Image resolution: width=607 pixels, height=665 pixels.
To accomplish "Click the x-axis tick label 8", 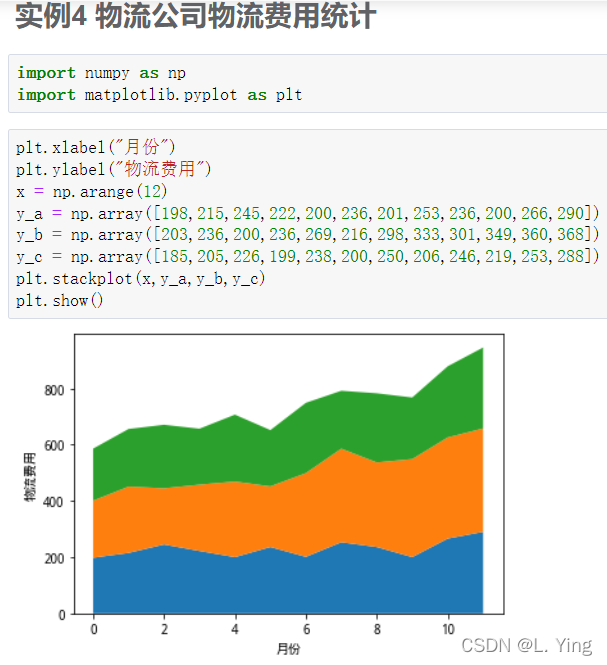I will coord(377,629).
